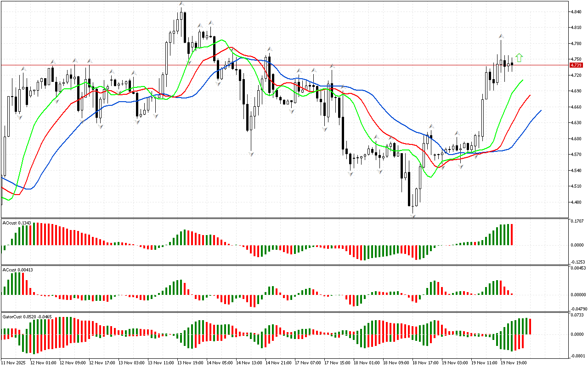Click fractal arrow above the 19 Nov peak candle
This screenshot has width=588, height=368.
tap(501, 36)
